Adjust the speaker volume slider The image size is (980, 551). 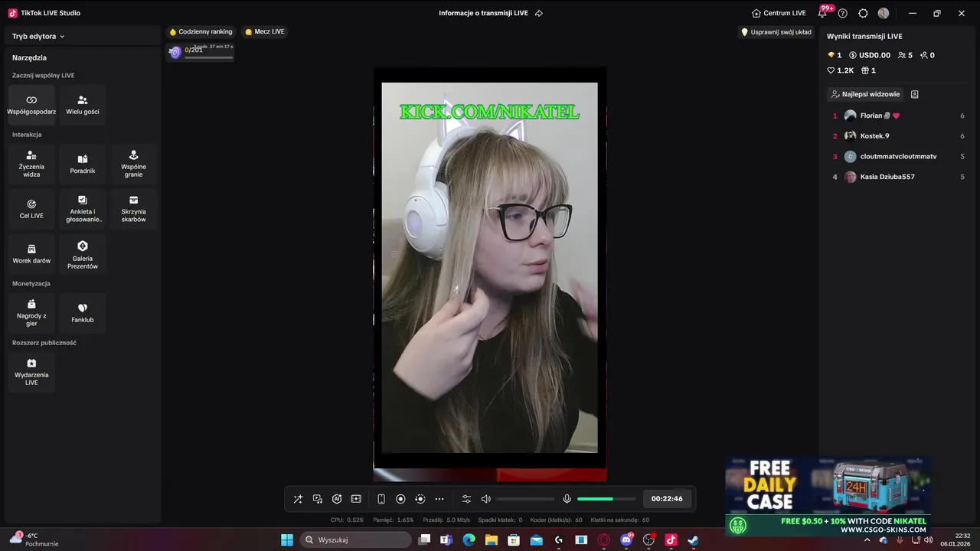click(x=525, y=499)
